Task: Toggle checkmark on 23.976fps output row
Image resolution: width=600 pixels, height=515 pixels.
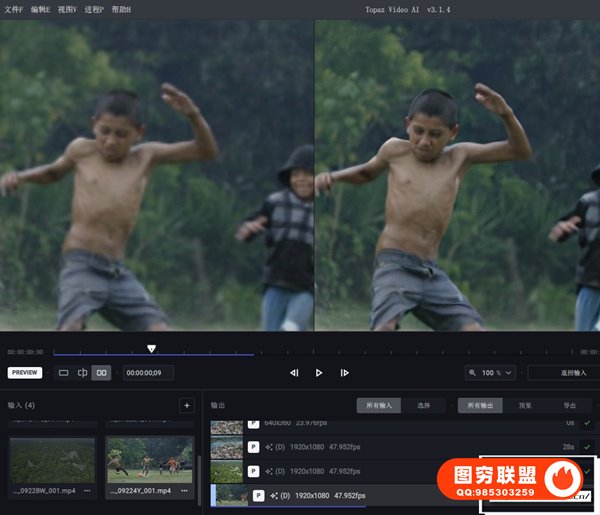Action: [x=587, y=423]
